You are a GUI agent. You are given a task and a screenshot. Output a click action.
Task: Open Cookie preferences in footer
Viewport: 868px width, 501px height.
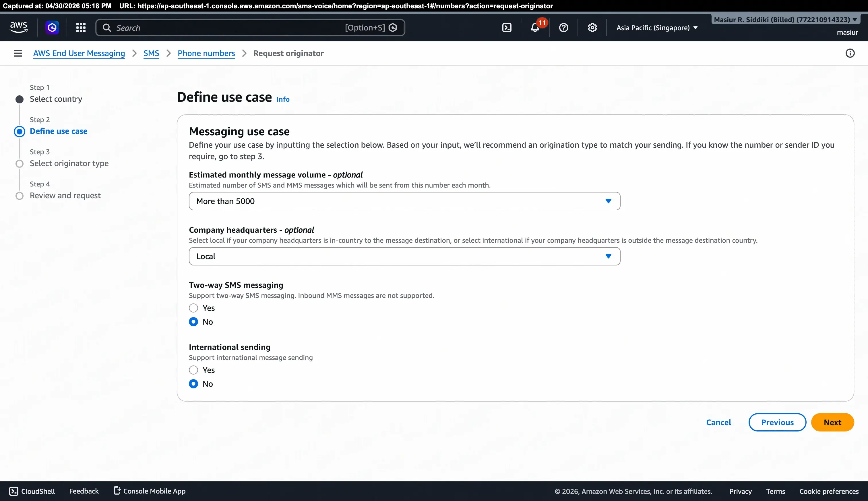point(829,491)
